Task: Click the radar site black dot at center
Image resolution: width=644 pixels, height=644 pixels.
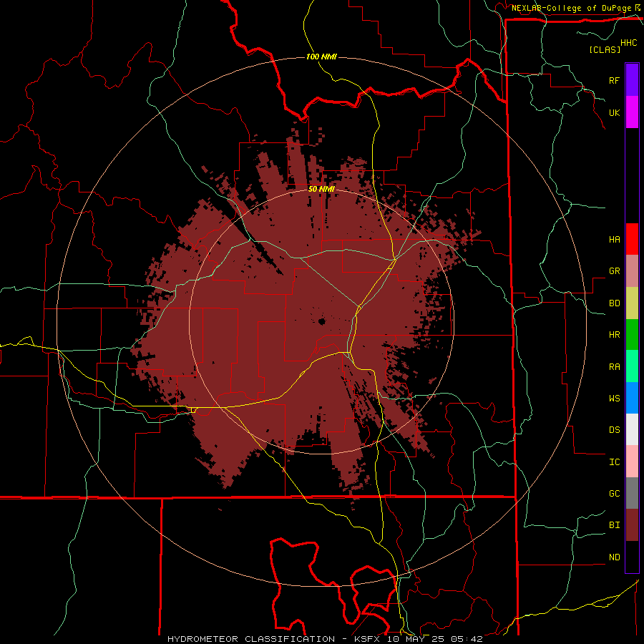Action: pyautogui.click(x=321, y=321)
